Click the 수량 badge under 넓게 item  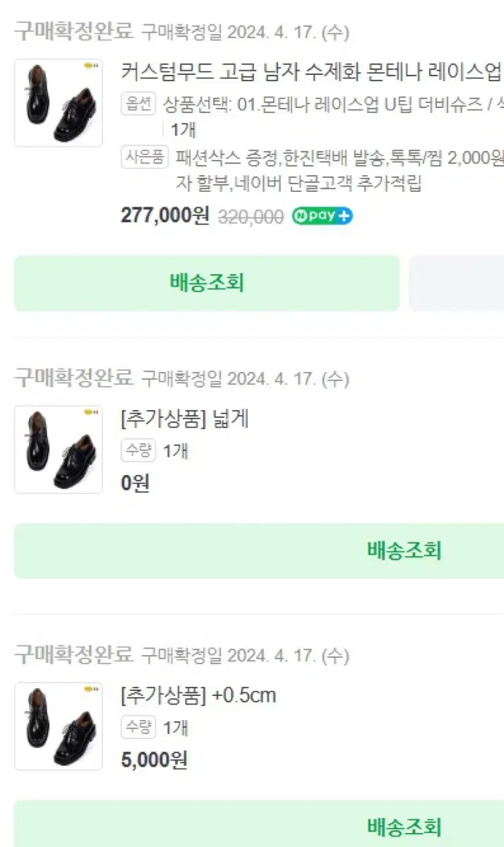(138, 450)
